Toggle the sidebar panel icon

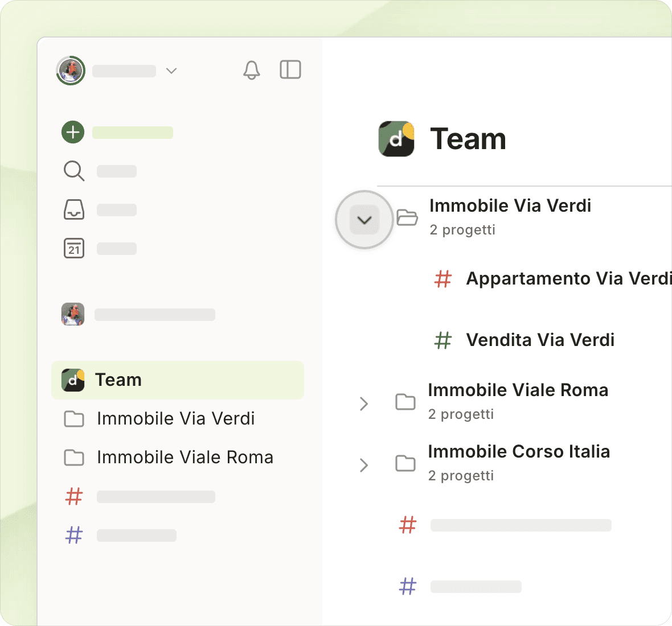[290, 70]
